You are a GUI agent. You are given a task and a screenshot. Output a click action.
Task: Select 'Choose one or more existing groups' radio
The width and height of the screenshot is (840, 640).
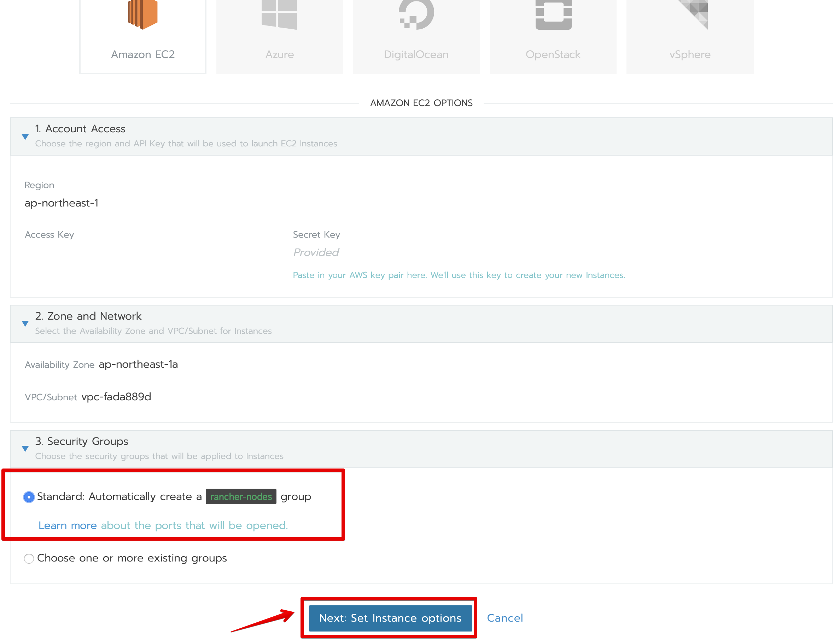[29, 558]
